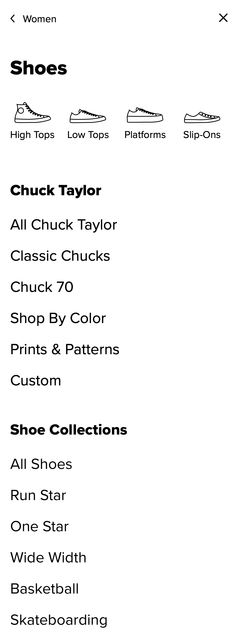Choose the Platforms shoe icon
The height and width of the screenshot is (644, 238).
[145, 115]
